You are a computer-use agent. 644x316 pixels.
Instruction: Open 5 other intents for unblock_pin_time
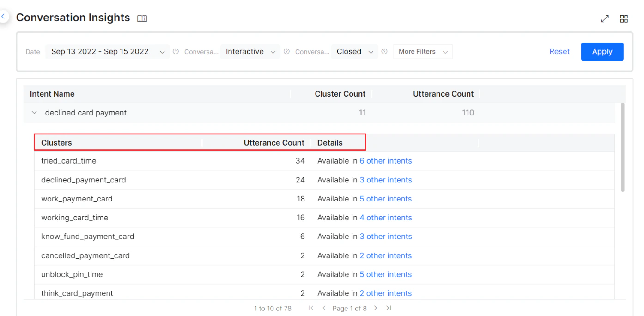click(386, 274)
